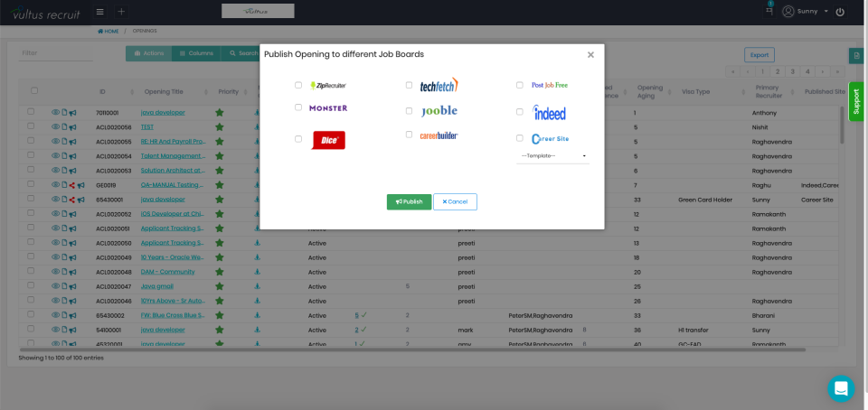Viewport: 868px width, 410px height.
Task: Sort by the ID column arrows
Action: point(132,92)
